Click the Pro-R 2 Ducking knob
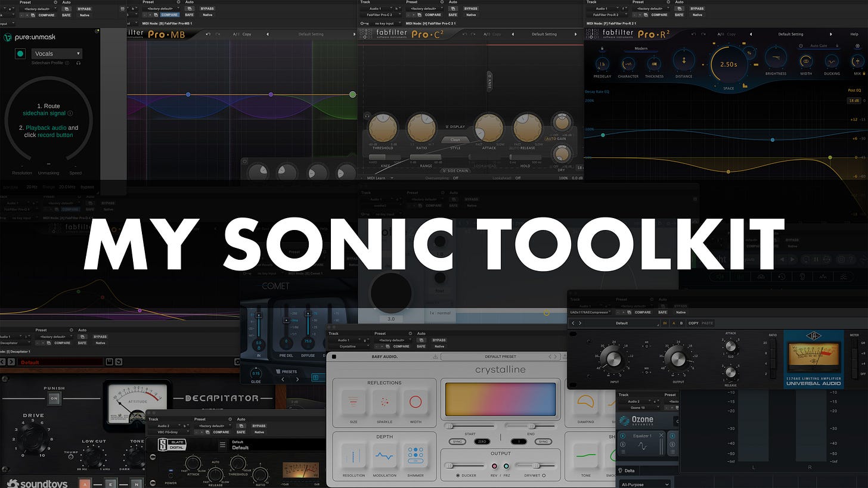 pyautogui.click(x=832, y=61)
